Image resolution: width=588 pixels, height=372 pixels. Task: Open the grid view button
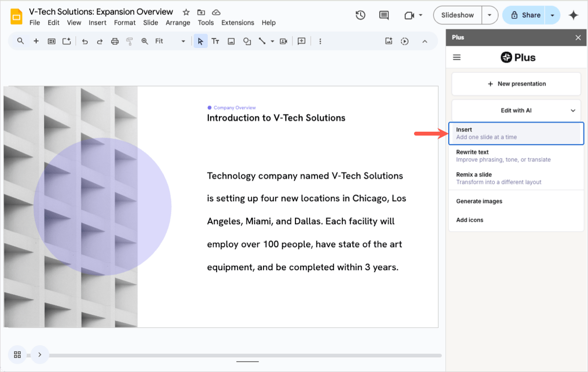pyautogui.click(x=17, y=354)
